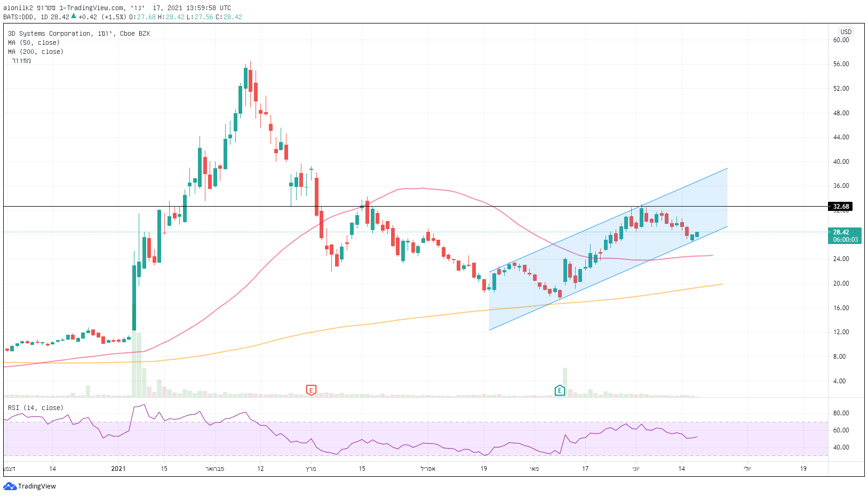This screenshot has height=496, width=868.
Task: Open the red E earnings marker
Action: coord(311,390)
